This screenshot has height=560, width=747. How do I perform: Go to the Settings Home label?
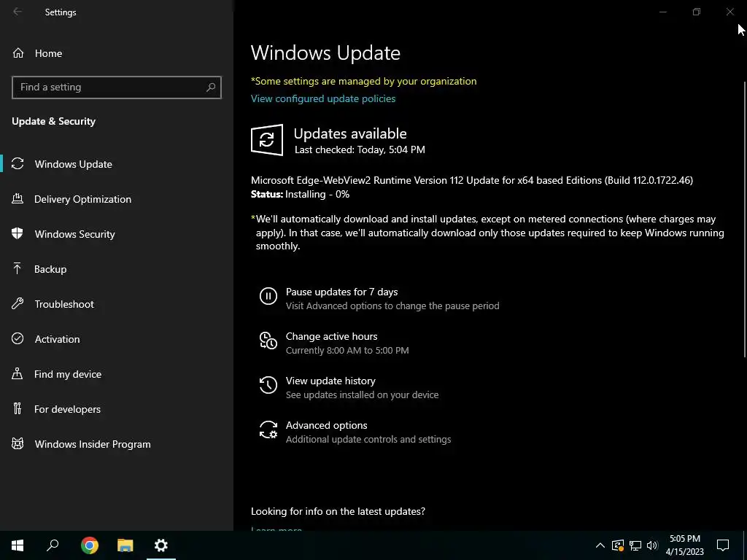[48, 53]
